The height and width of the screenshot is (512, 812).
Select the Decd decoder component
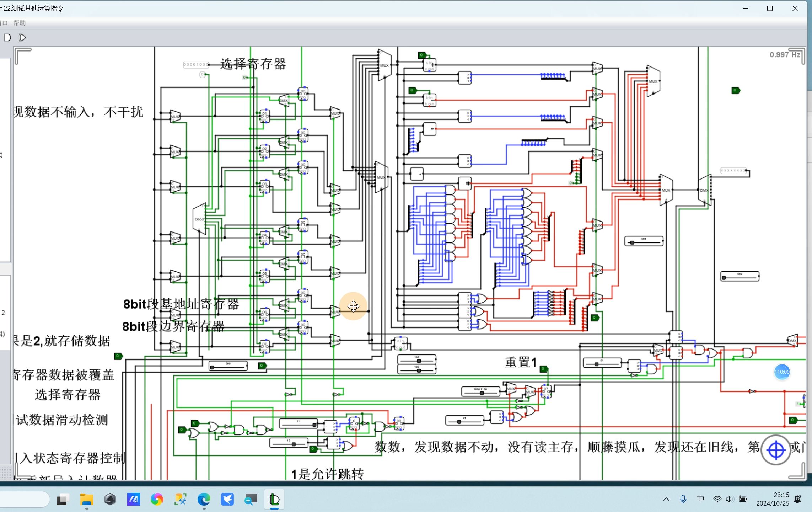click(x=199, y=219)
